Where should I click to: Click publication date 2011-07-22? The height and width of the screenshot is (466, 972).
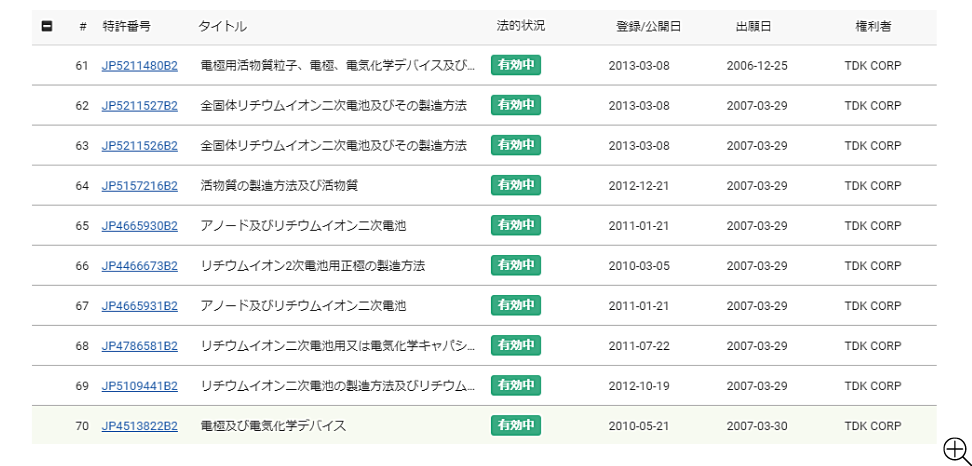(638, 346)
